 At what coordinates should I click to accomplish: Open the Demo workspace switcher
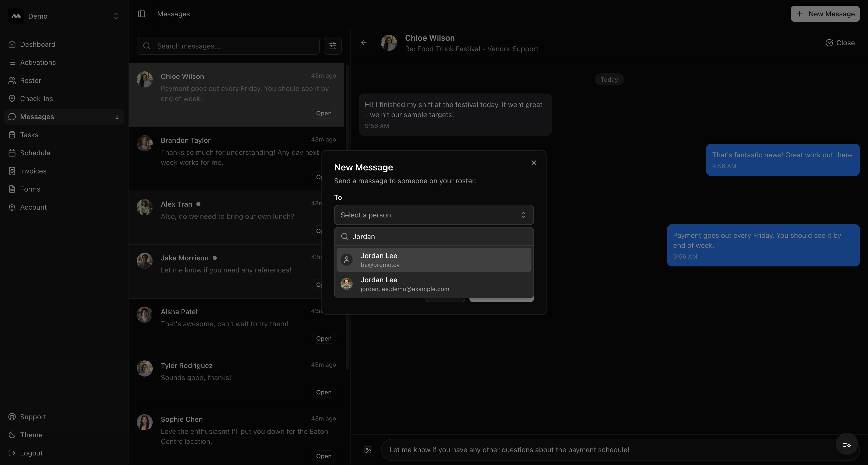(x=116, y=16)
